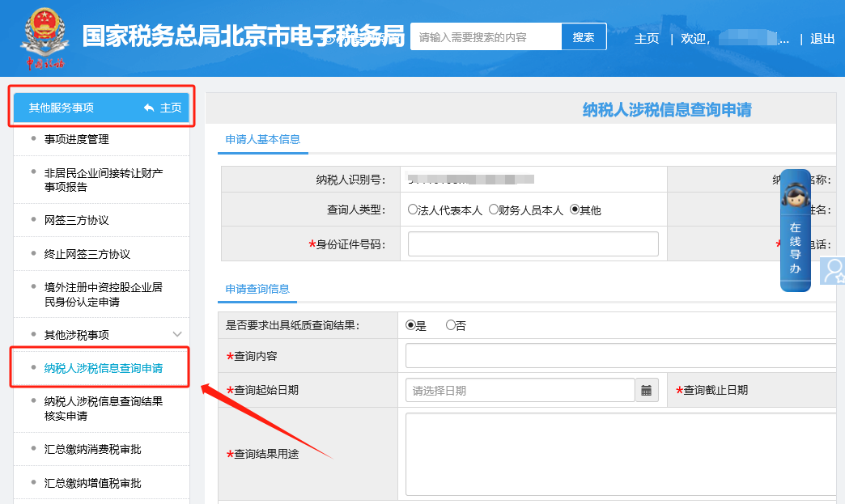
Task: Select 财务人员本人 radio option
Action: pyautogui.click(x=494, y=210)
